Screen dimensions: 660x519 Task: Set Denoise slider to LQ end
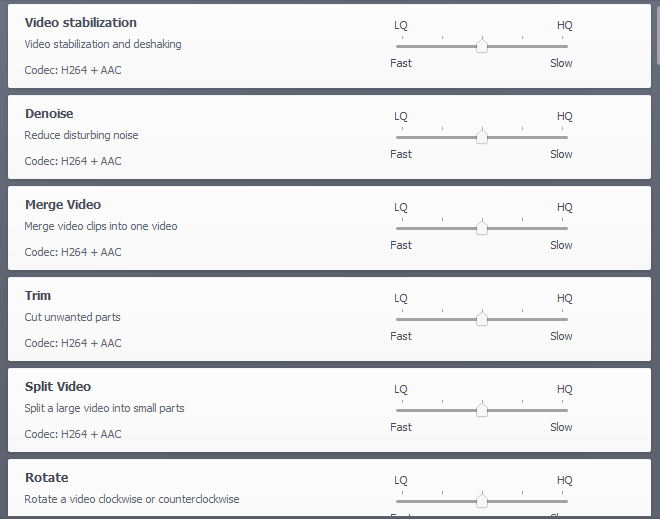(x=402, y=137)
